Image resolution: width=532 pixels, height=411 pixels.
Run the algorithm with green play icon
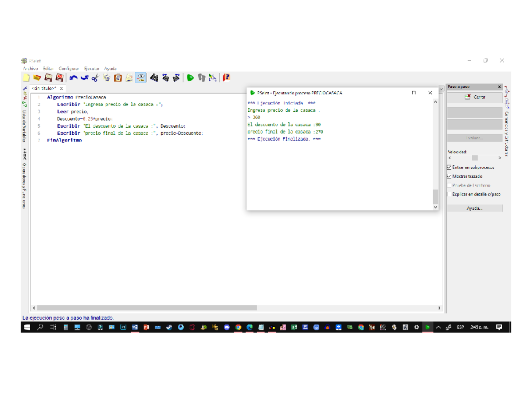click(190, 78)
